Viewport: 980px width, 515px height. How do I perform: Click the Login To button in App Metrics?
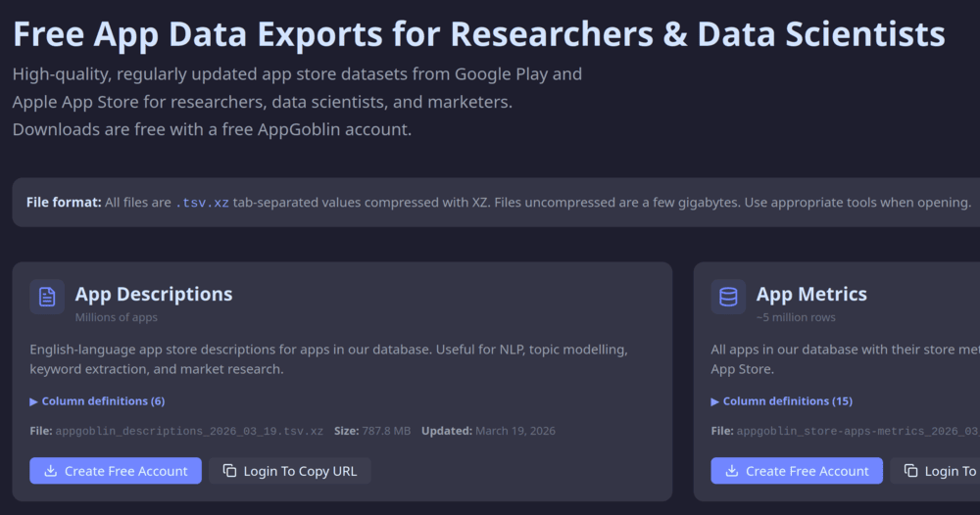click(936, 471)
